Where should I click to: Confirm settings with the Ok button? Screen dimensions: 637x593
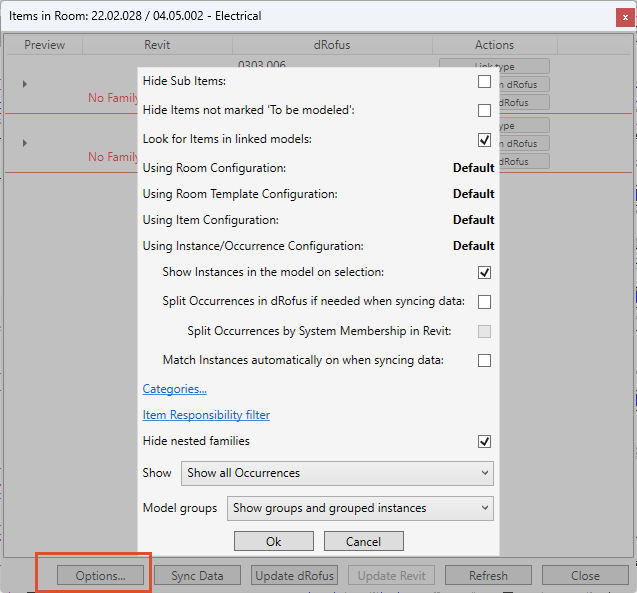(x=274, y=541)
